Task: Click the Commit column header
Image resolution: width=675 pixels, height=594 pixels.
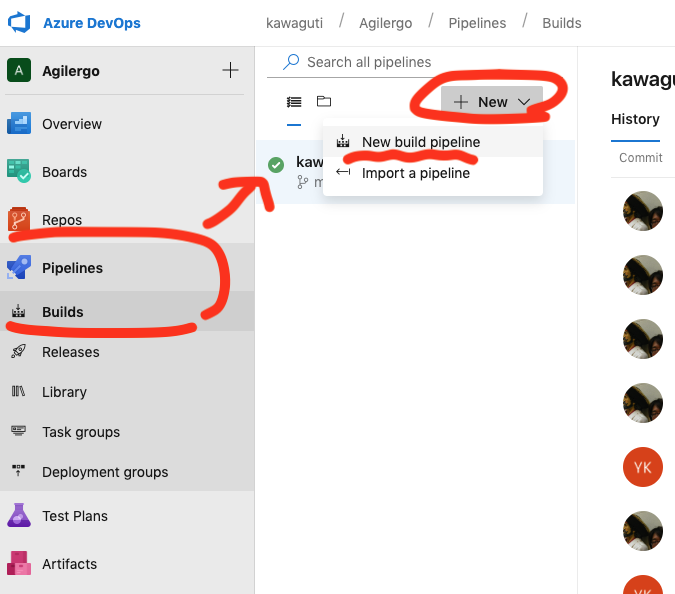Action: (x=641, y=158)
